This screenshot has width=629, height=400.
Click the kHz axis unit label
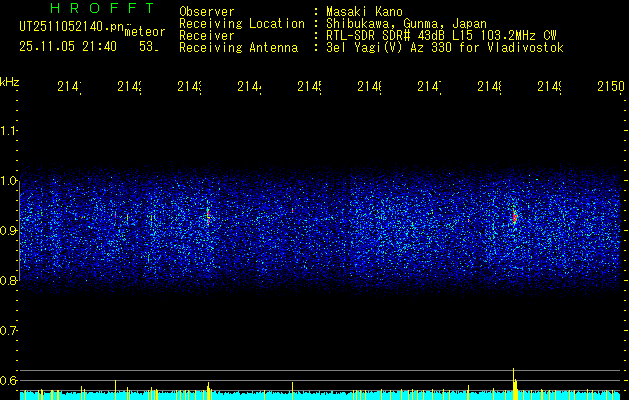10,82
